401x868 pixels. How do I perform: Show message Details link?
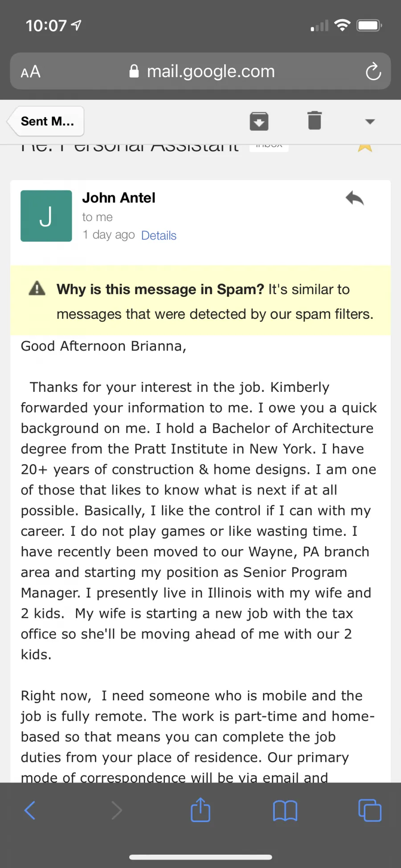click(x=159, y=235)
